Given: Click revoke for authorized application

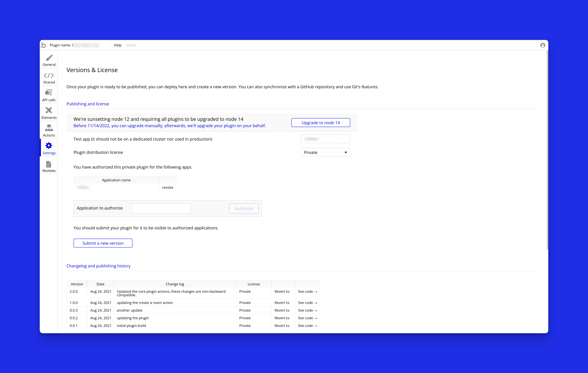Looking at the screenshot, I should (167, 188).
